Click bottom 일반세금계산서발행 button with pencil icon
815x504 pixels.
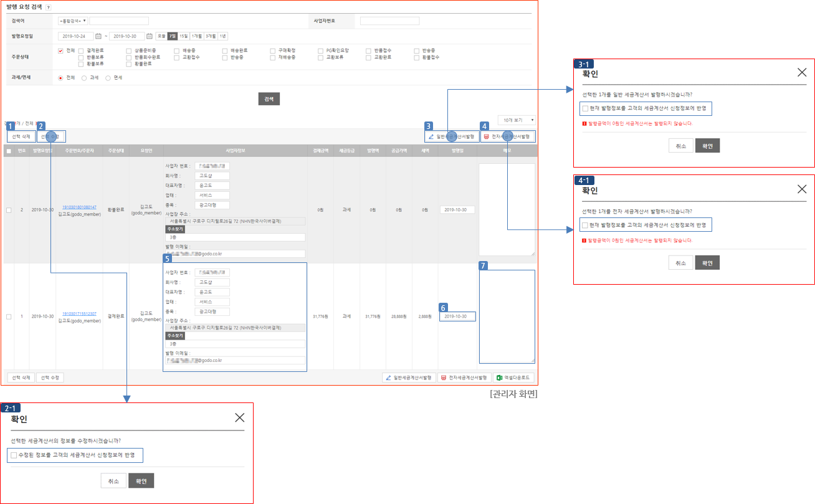tap(409, 378)
